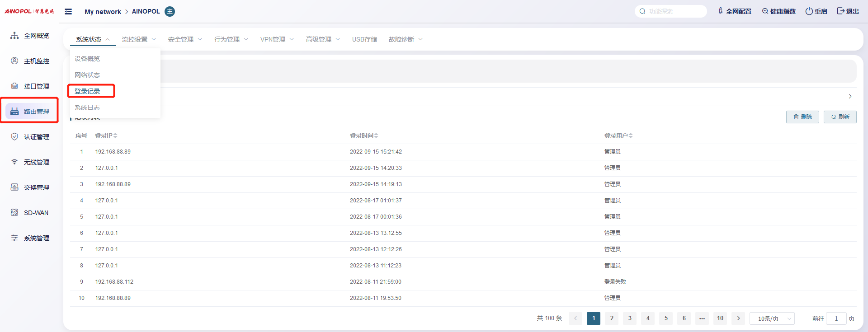
Task: Expand the VPN管理 dropdown menu
Action: (277, 39)
